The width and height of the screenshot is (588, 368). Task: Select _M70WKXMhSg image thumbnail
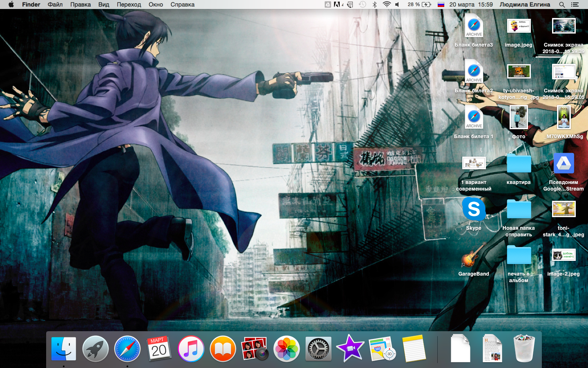[563, 118]
